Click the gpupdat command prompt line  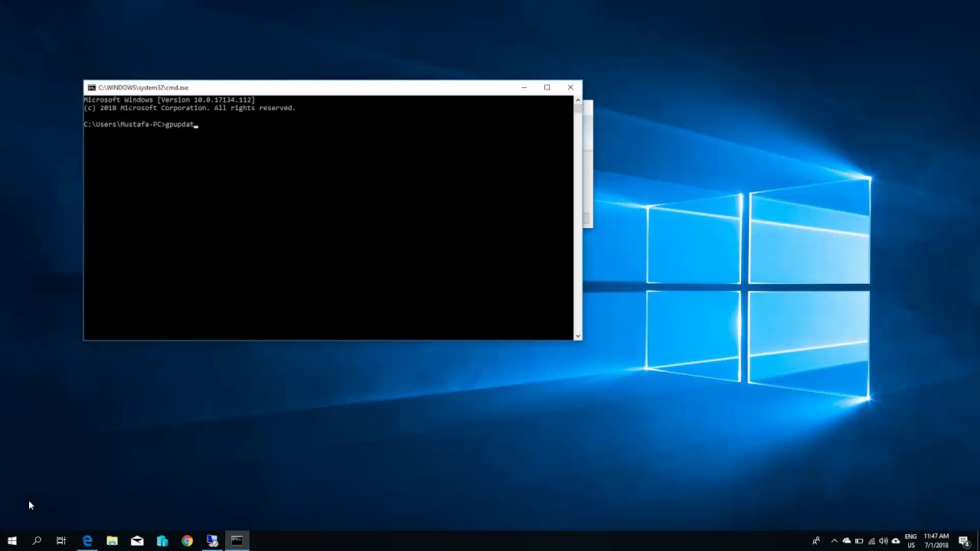click(141, 124)
